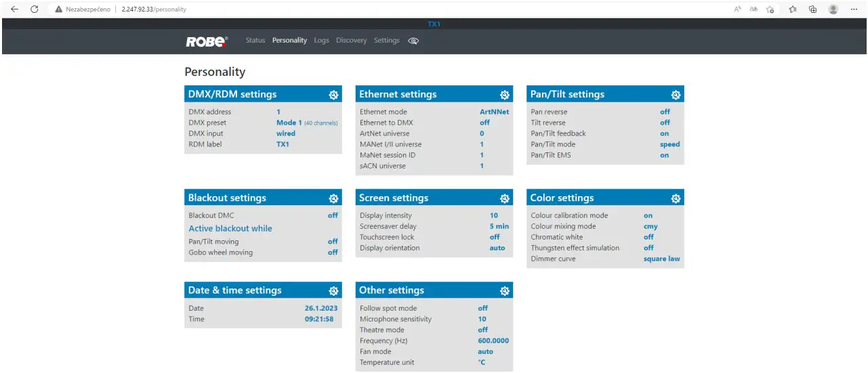Click Follow spot mode off value
868x373 pixels.
tap(482, 308)
